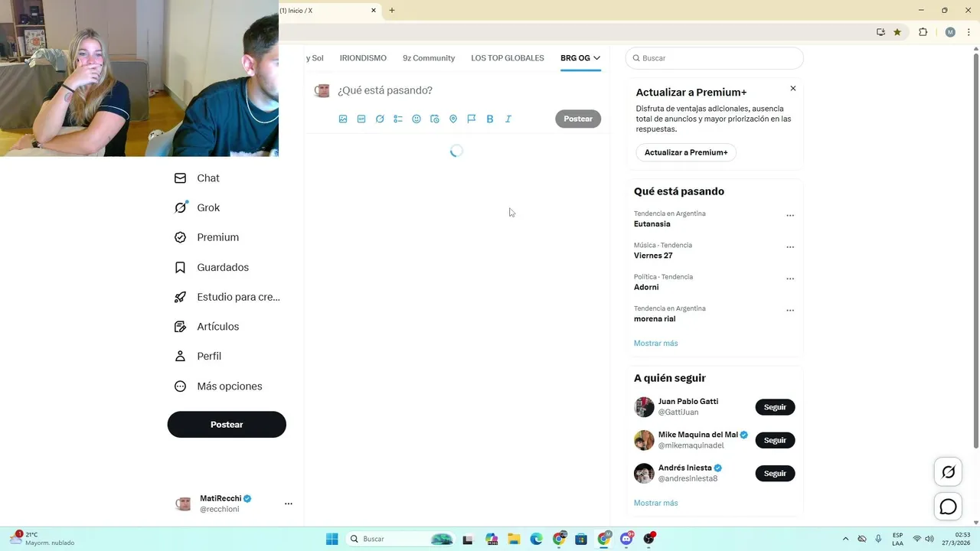
Task: Open the Viernes 27 trend
Action: (x=653, y=256)
